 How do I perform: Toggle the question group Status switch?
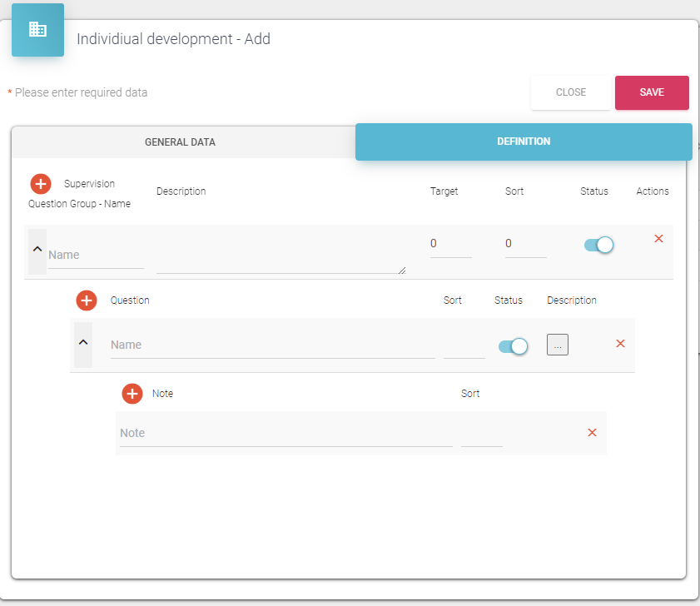click(598, 245)
